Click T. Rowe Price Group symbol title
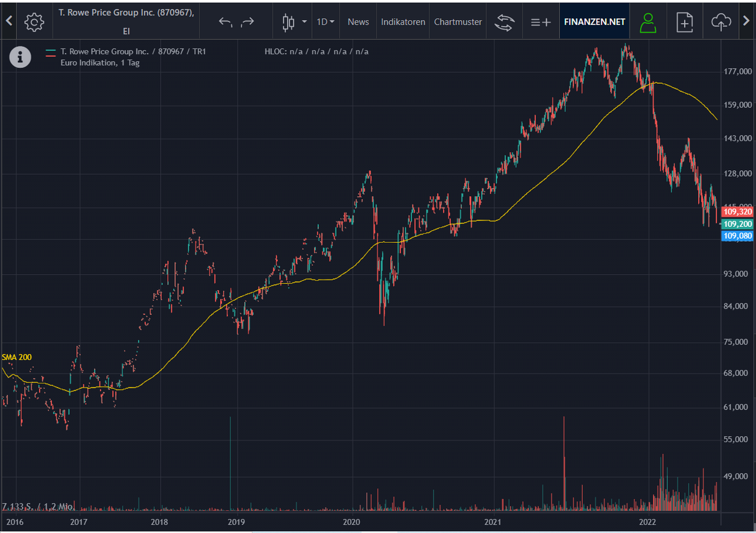This screenshot has height=533, width=756. click(x=126, y=21)
